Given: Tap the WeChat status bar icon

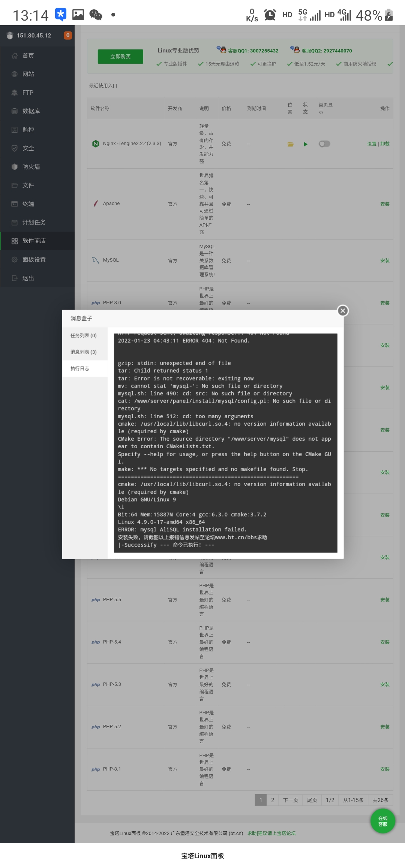Looking at the screenshot, I should pos(96,15).
